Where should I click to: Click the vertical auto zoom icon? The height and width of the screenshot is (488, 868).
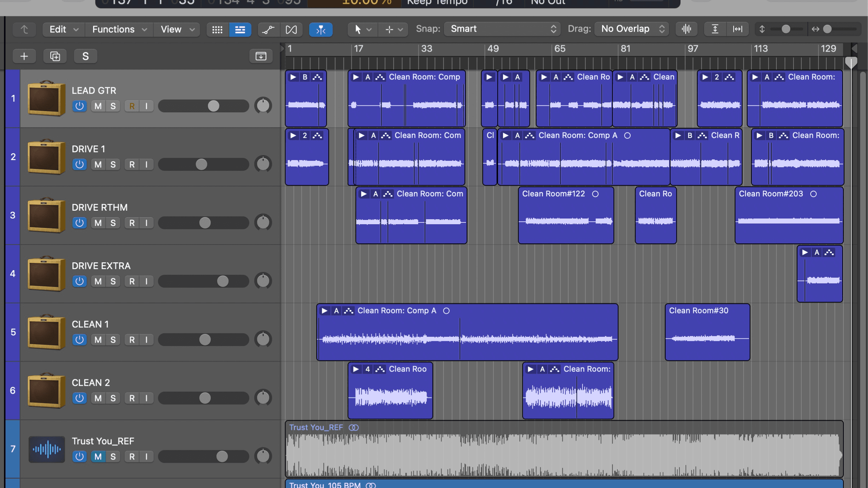[x=715, y=29]
